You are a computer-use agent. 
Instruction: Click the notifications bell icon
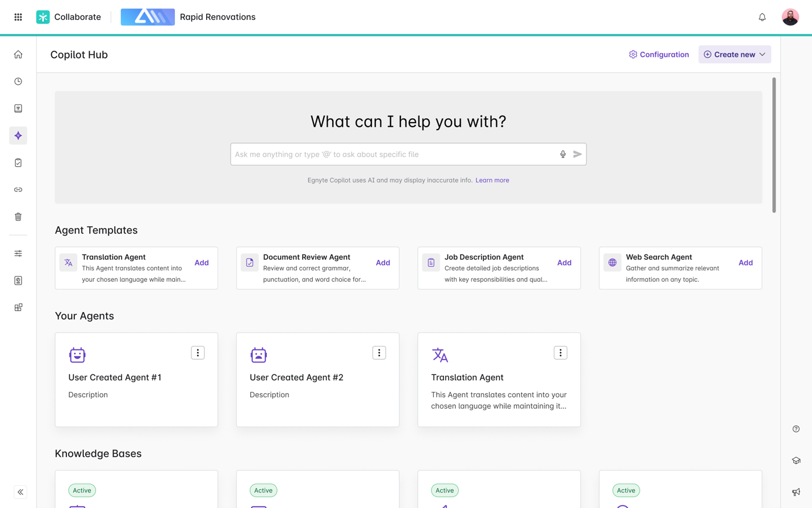click(762, 17)
